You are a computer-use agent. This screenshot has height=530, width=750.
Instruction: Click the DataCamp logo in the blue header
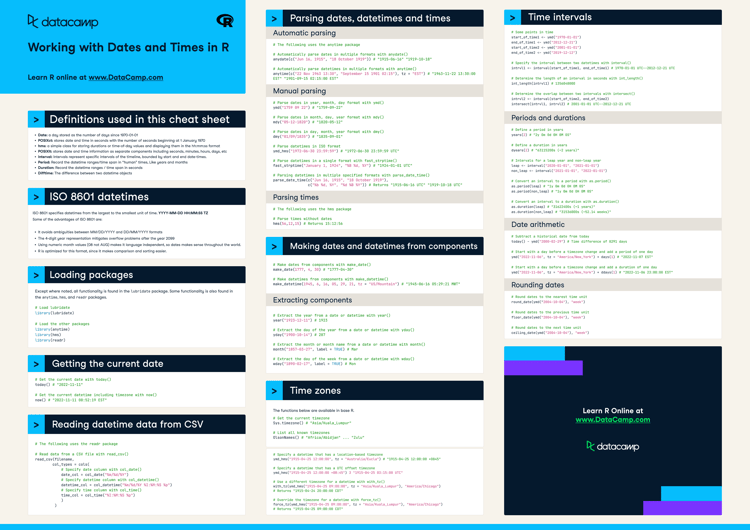tap(63, 22)
